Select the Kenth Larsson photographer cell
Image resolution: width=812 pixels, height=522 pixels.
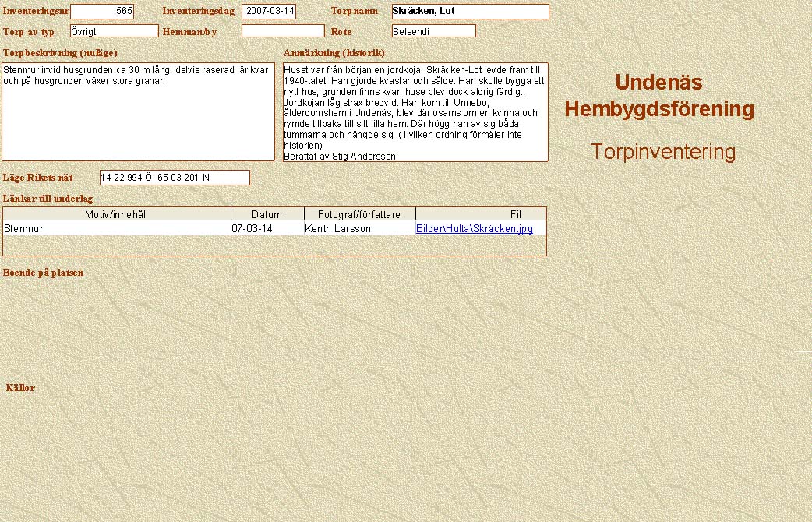(x=359, y=229)
